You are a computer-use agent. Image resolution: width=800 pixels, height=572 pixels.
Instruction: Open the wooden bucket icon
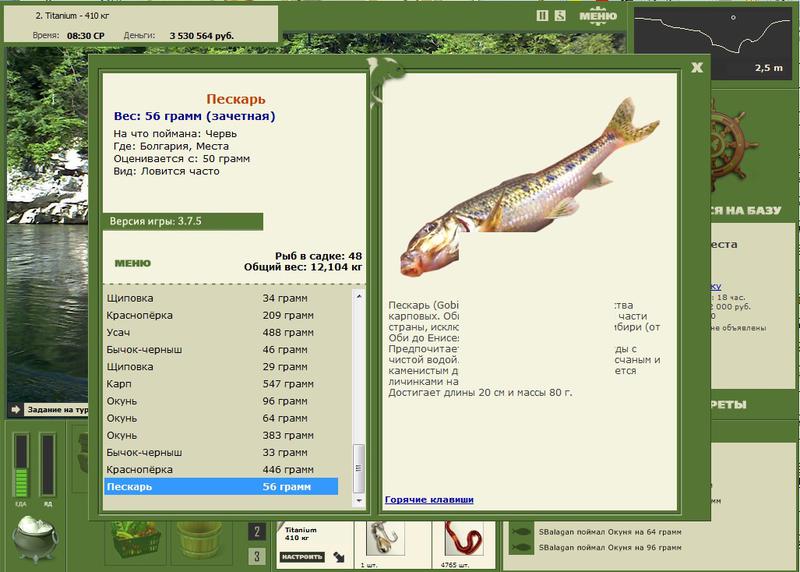pos(199,540)
